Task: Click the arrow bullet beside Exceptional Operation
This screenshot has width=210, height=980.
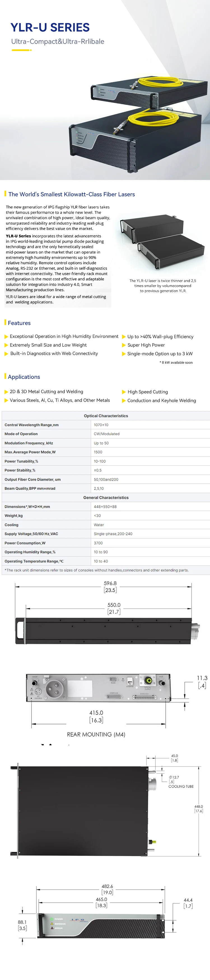Action: (6, 337)
